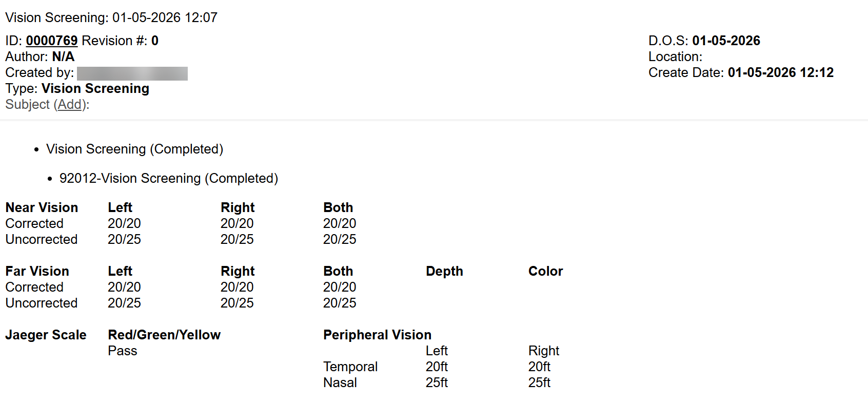Image resolution: width=868 pixels, height=402 pixels.
Task: Select the Color column header
Action: coord(545,271)
